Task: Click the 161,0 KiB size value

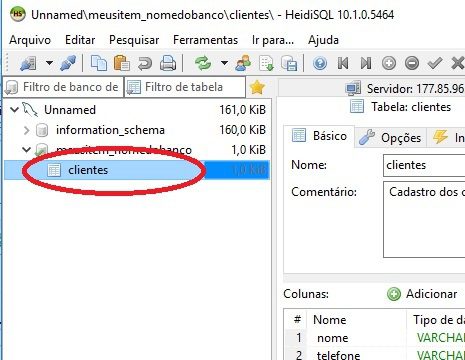Action: click(x=242, y=110)
